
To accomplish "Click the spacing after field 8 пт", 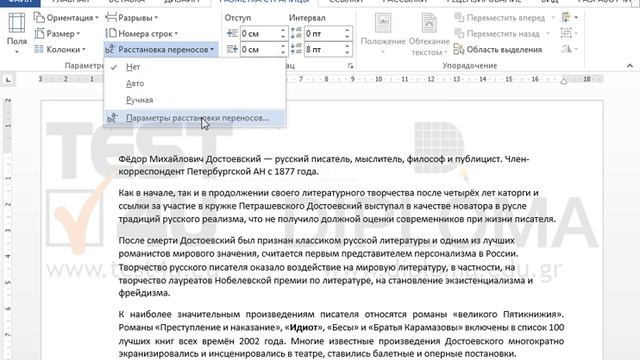I will pos(324,49).
